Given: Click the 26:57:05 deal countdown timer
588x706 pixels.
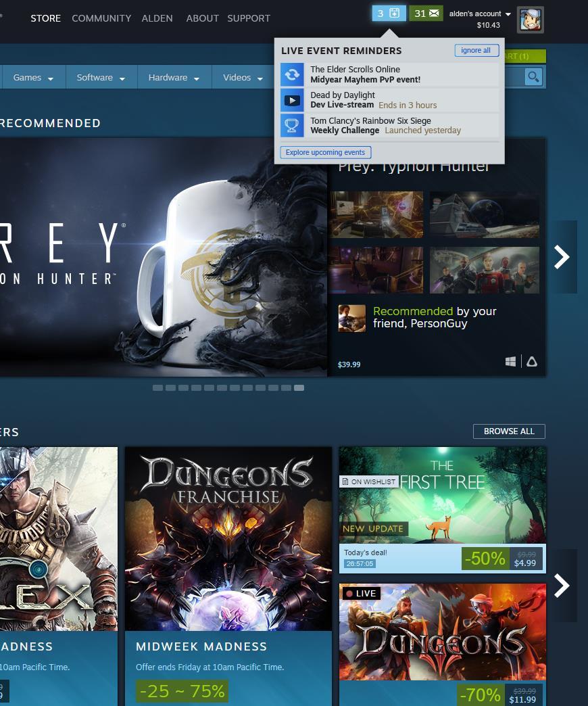Looking at the screenshot, I should [360, 564].
